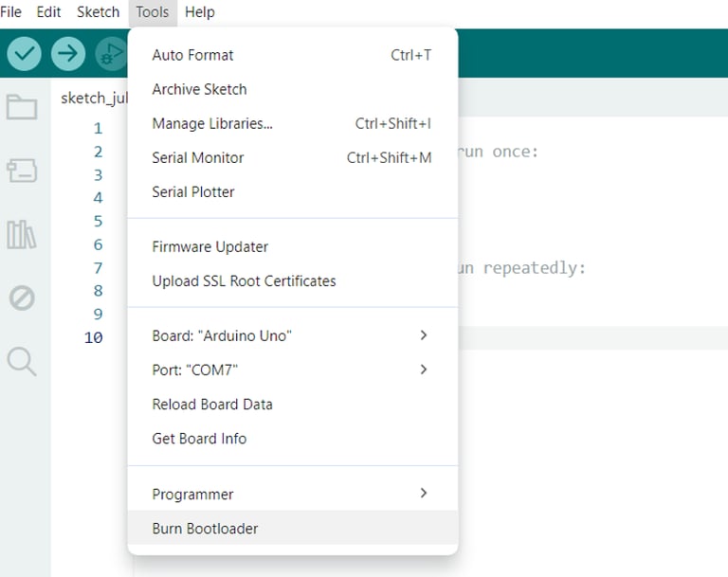Viewport: 728px width, 577px height.
Task: Open the Debug sidebar icon
Action: 22,298
